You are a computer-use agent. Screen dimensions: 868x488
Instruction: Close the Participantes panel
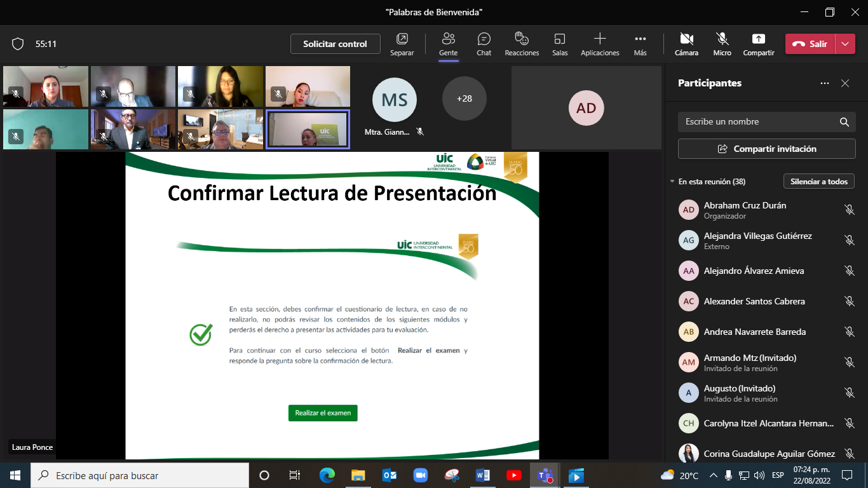(x=845, y=83)
